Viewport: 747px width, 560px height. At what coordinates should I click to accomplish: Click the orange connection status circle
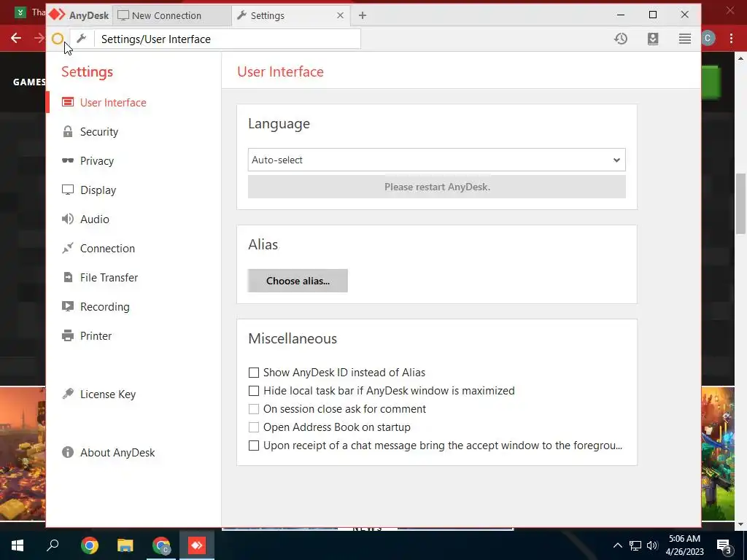coord(57,39)
